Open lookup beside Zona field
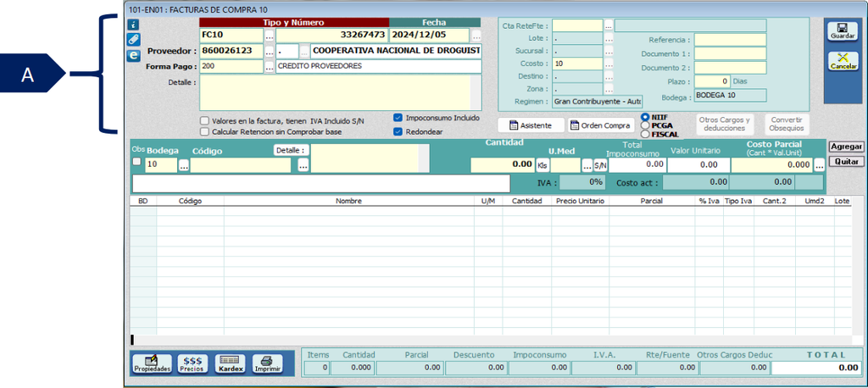The width and height of the screenshot is (868, 388). click(x=609, y=89)
